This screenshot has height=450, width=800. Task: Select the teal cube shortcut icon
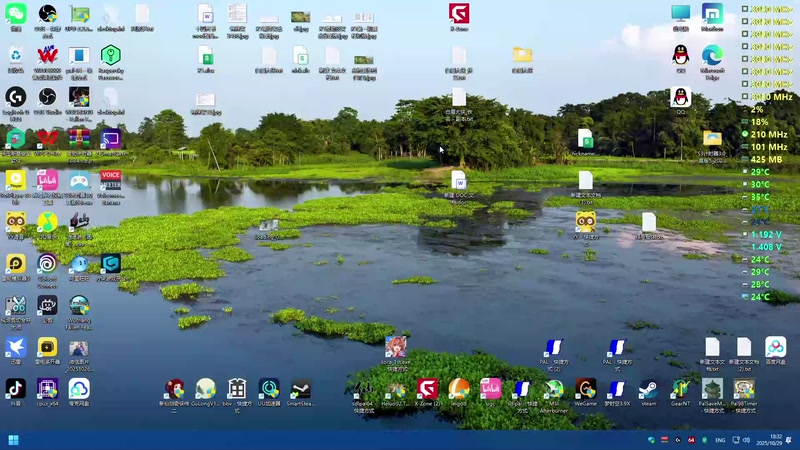click(111, 264)
